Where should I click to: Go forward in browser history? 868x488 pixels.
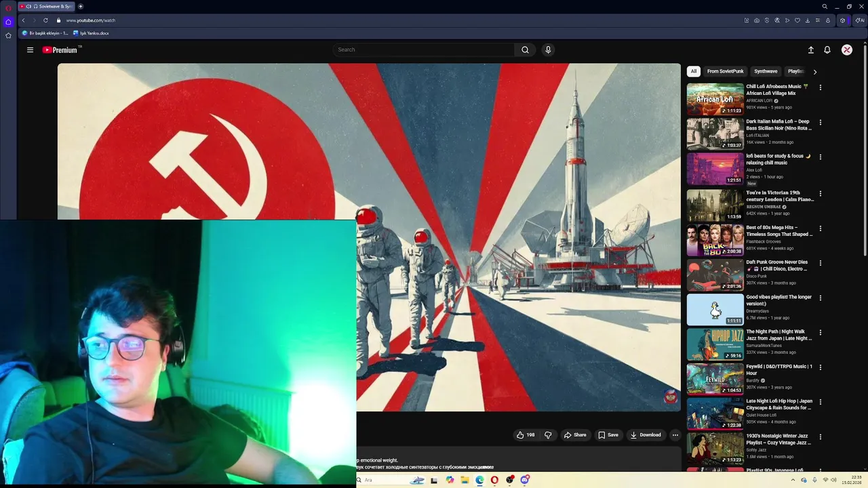click(34, 20)
